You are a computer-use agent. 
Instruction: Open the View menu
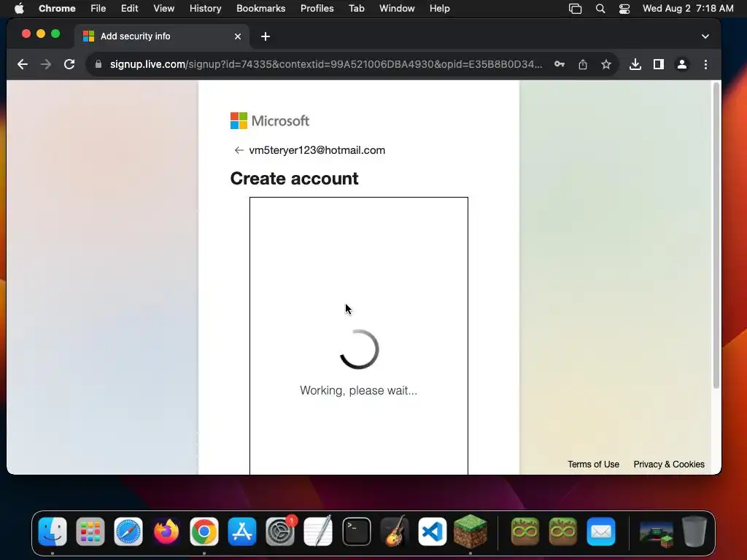[x=163, y=9]
